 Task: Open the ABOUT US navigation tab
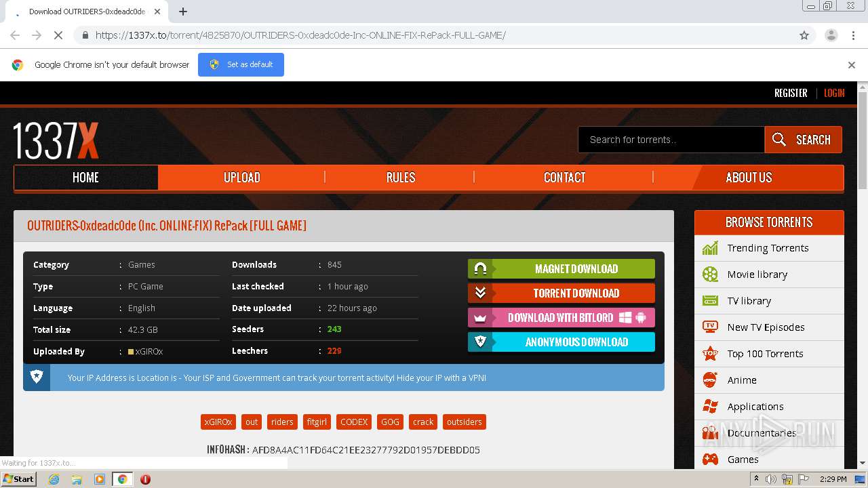coord(749,178)
